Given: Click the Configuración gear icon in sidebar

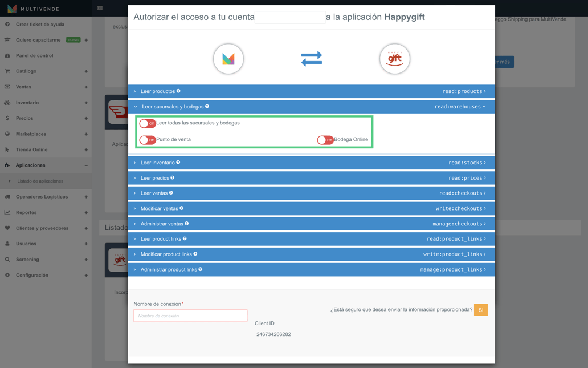Looking at the screenshot, I should coord(7,275).
